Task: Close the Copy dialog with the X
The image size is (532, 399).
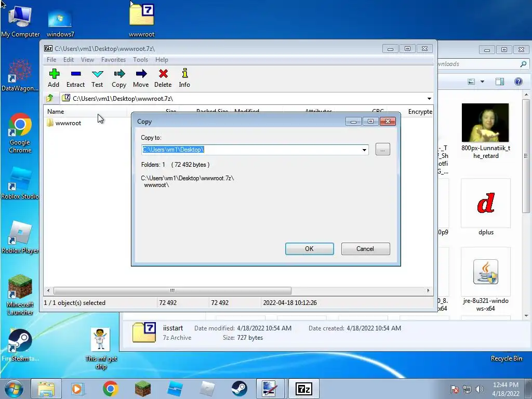Action: coord(388,122)
